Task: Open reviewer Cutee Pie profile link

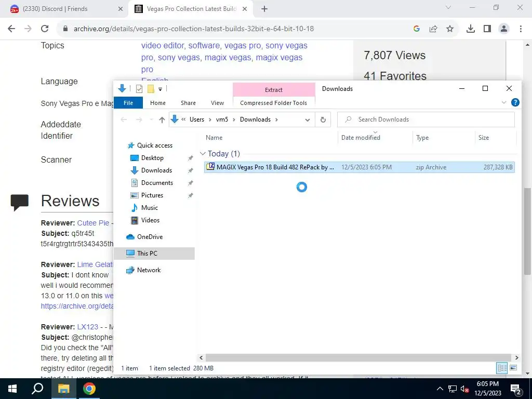Action: (93, 223)
